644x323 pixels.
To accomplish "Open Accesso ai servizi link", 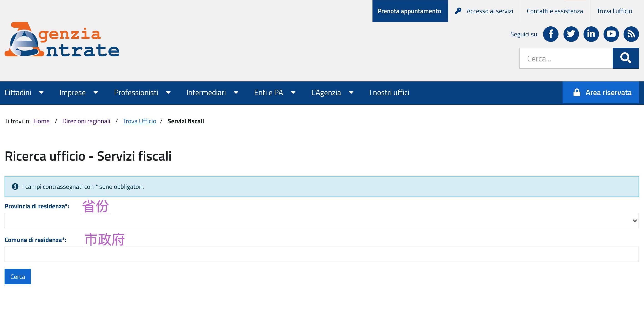I will 484,11.
